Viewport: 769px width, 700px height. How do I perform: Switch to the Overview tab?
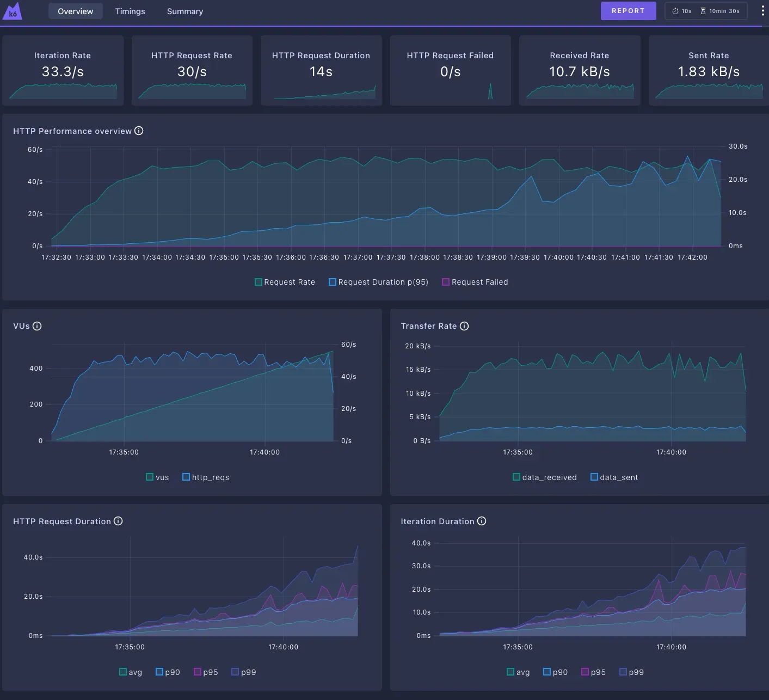[76, 11]
